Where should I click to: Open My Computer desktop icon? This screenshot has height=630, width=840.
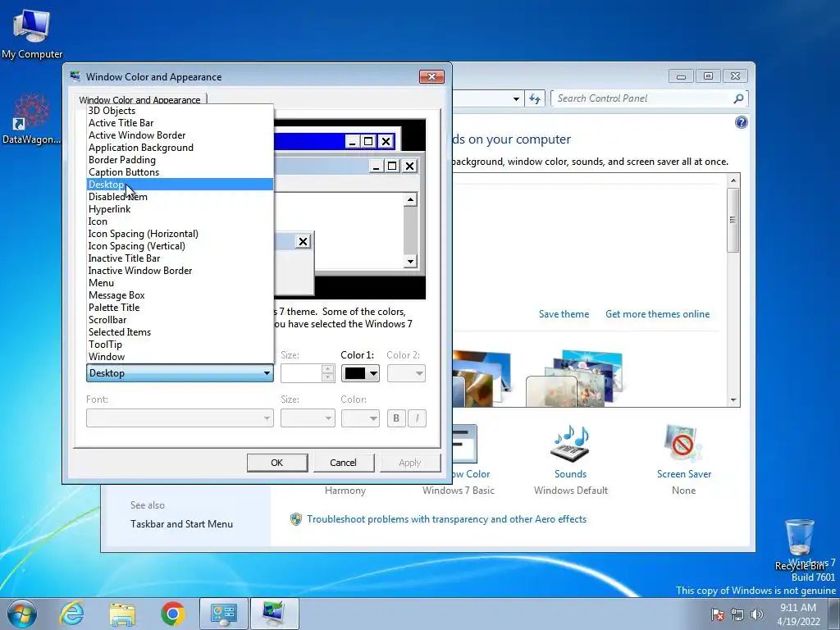pos(32,33)
